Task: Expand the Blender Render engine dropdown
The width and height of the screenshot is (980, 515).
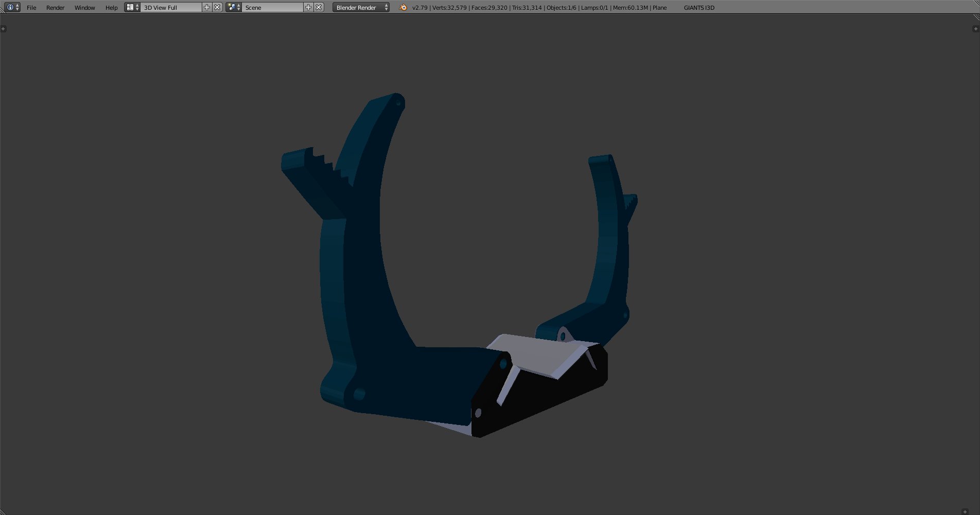Action: coord(361,8)
